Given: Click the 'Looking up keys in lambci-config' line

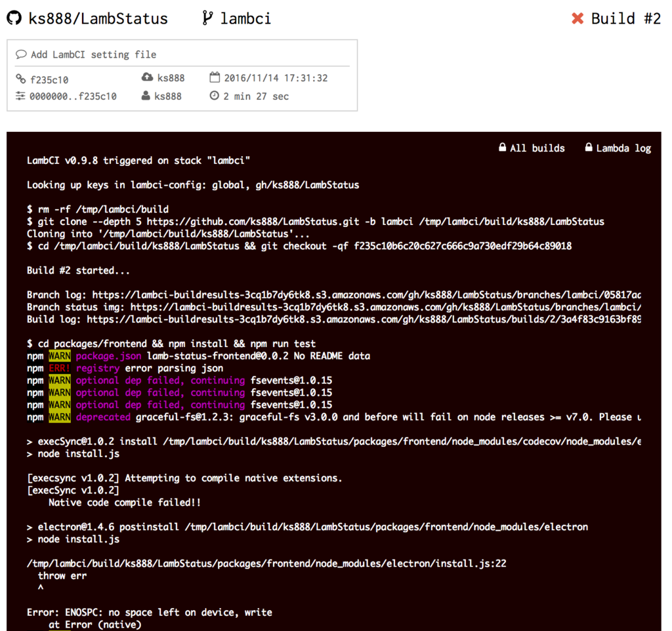Looking at the screenshot, I should (x=193, y=185).
